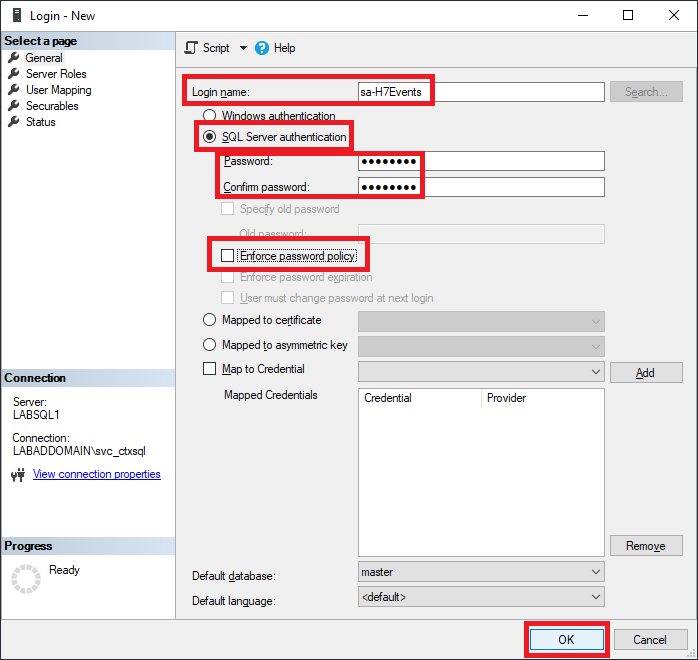Expand the Script dropdown arrow
The height and width of the screenshot is (660, 698).
point(242,48)
